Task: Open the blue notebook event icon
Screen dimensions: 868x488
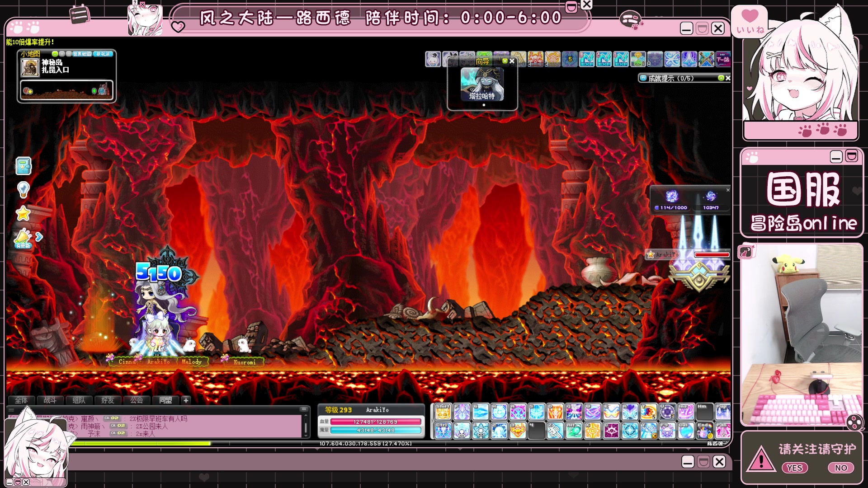Action: [23, 166]
